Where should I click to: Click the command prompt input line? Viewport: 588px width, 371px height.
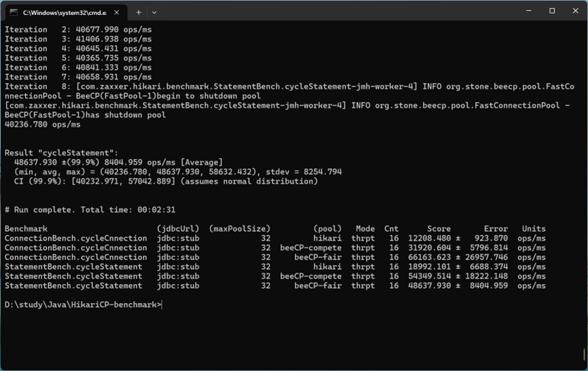click(83, 304)
